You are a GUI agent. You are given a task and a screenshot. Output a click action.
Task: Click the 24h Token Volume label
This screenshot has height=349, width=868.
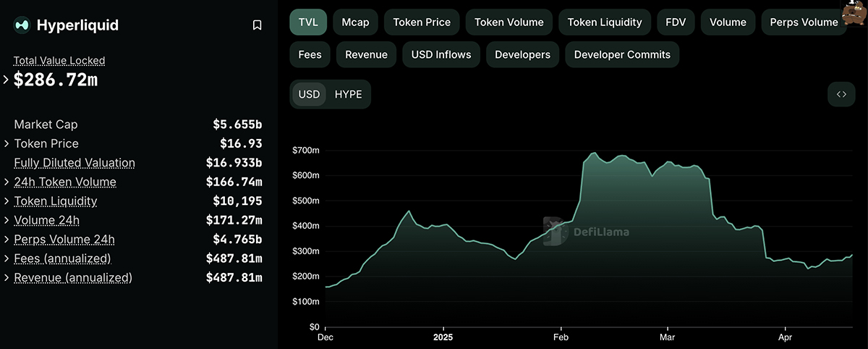[x=65, y=182]
